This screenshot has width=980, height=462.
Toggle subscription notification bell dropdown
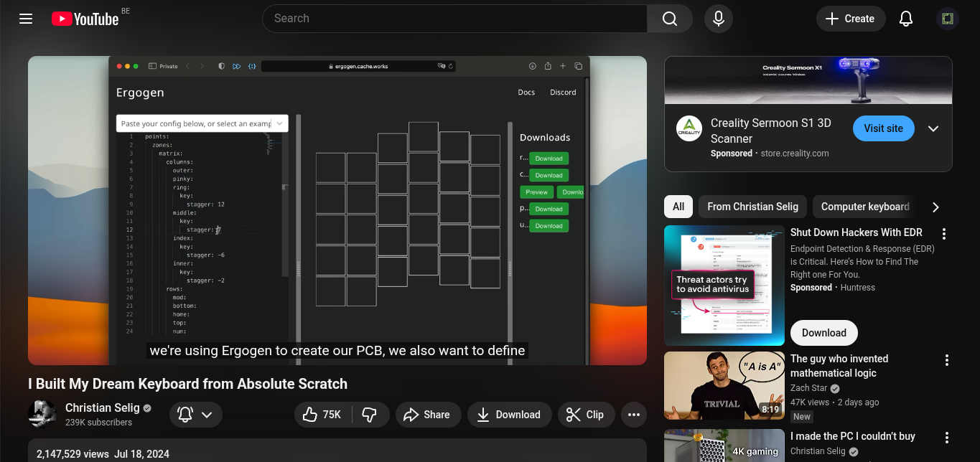(195, 415)
